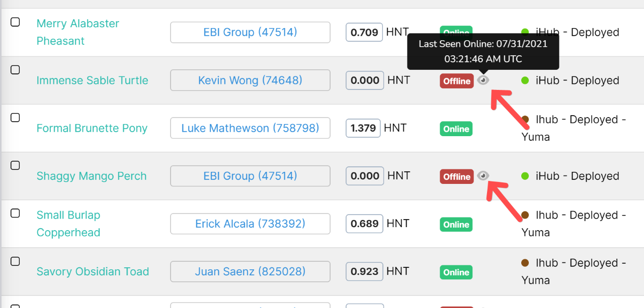Image resolution: width=644 pixels, height=308 pixels.
Task: Open the Small Burlap Copperhead hotspot link
Action: (x=68, y=224)
